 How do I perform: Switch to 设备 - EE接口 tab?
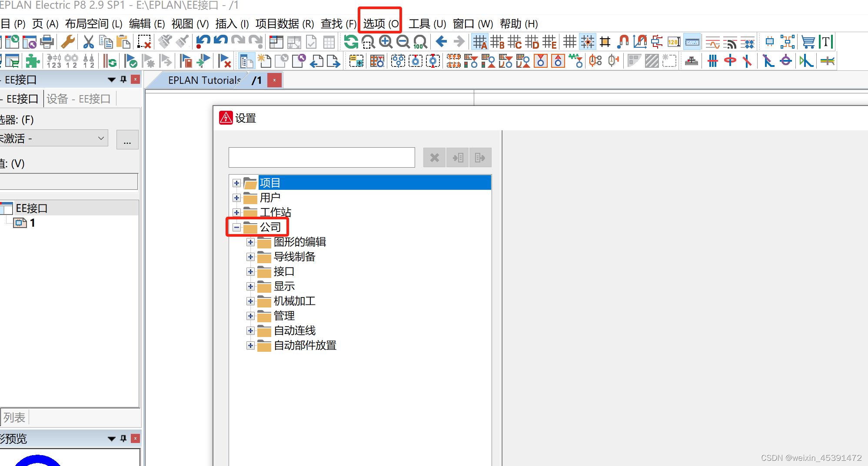[79, 99]
